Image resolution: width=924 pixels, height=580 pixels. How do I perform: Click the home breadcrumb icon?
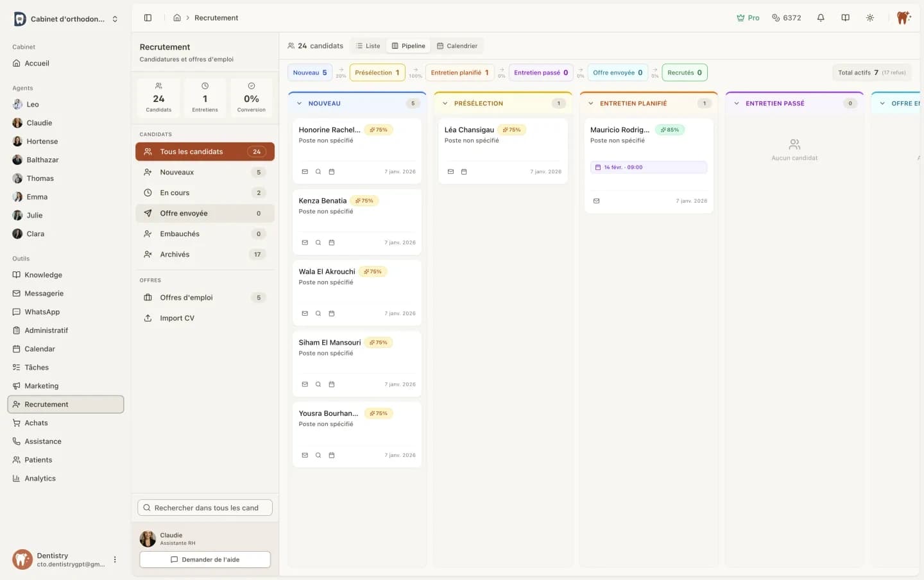177,18
